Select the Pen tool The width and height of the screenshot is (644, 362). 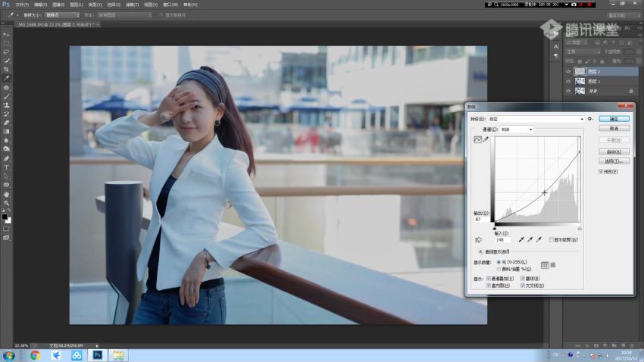click(6, 158)
